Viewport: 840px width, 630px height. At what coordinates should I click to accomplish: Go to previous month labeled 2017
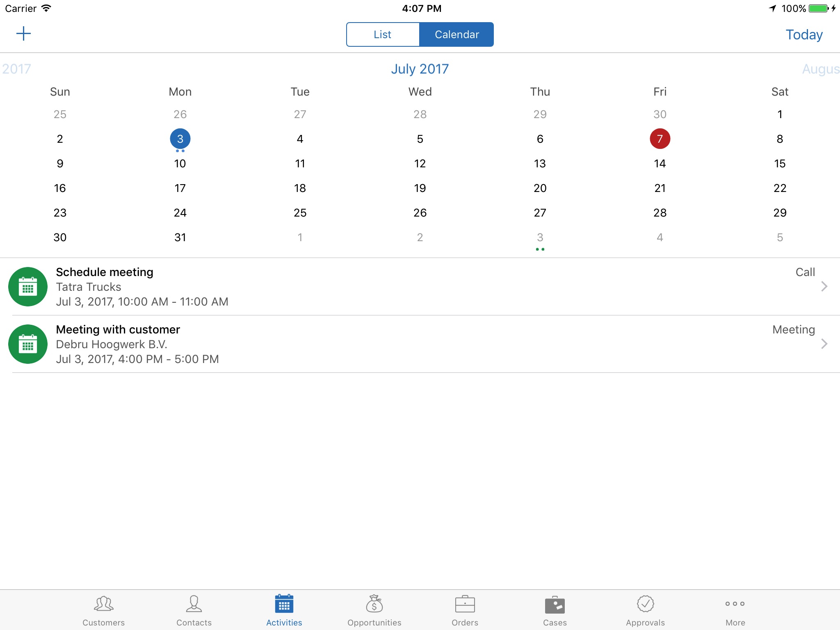tap(16, 69)
